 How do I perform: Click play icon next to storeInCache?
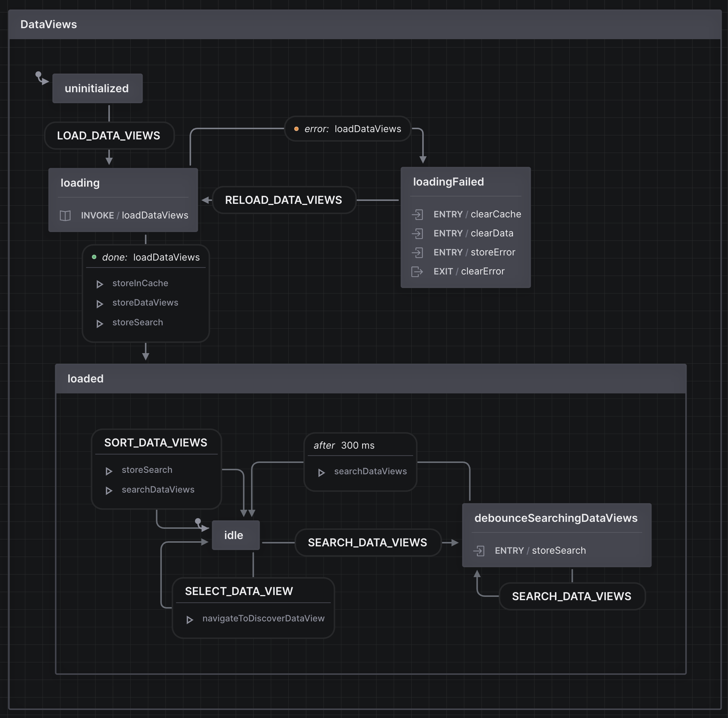click(x=100, y=284)
